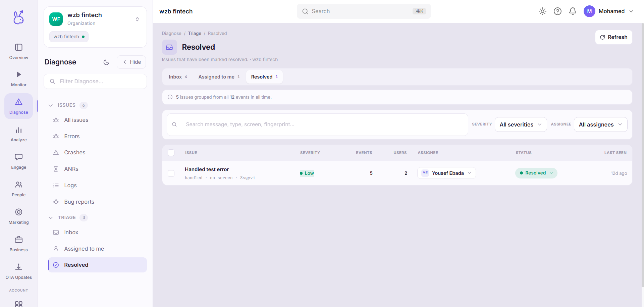The width and height of the screenshot is (644, 307).
Task: Click the rabbit logo icon
Action: (x=19, y=17)
